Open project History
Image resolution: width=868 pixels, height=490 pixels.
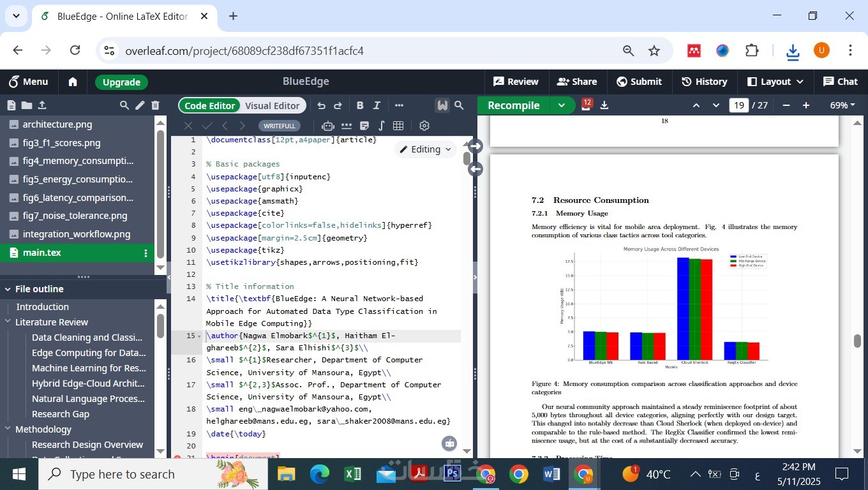point(705,82)
